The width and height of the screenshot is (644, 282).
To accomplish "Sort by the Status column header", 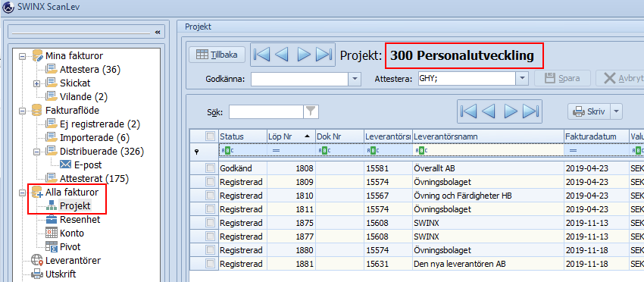I will point(242,136).
